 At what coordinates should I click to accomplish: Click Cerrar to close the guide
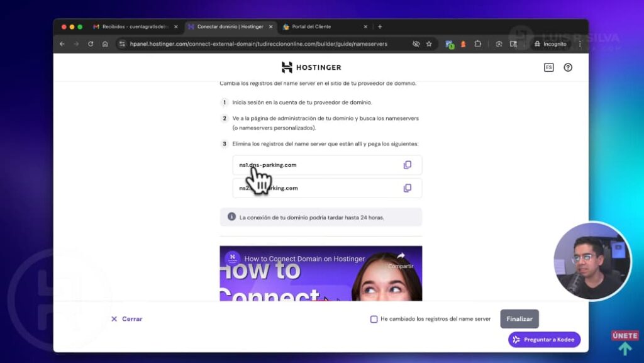pos(126,319)
